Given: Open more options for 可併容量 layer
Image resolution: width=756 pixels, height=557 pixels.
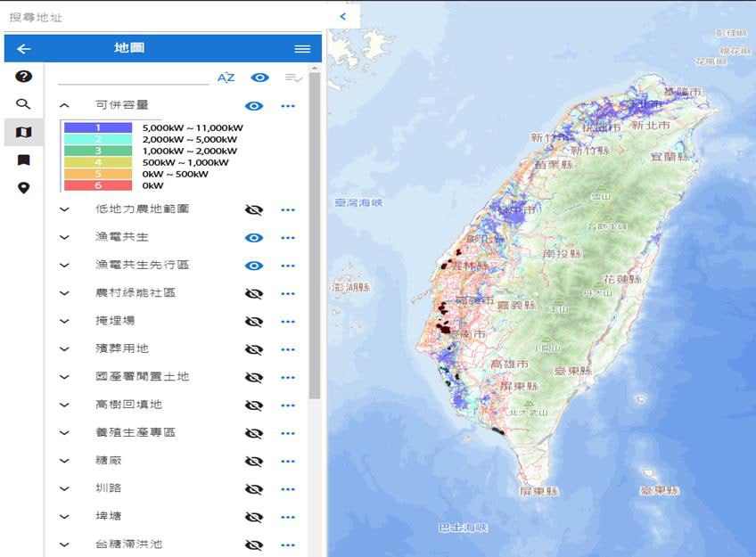Looking at the screenshot, I should 287,106.
